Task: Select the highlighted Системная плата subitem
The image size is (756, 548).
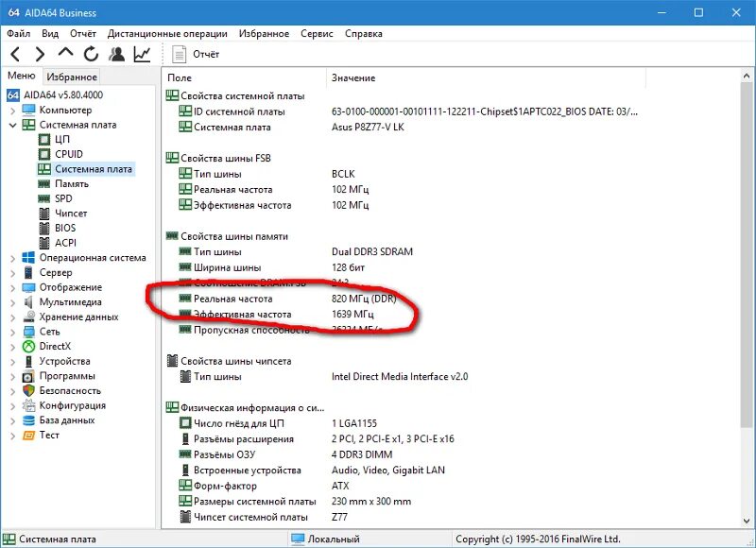Action: (x=85, y=169)
